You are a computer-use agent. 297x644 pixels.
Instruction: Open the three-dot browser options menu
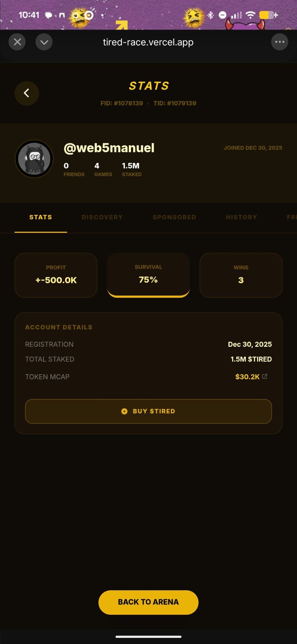point(279,42)
